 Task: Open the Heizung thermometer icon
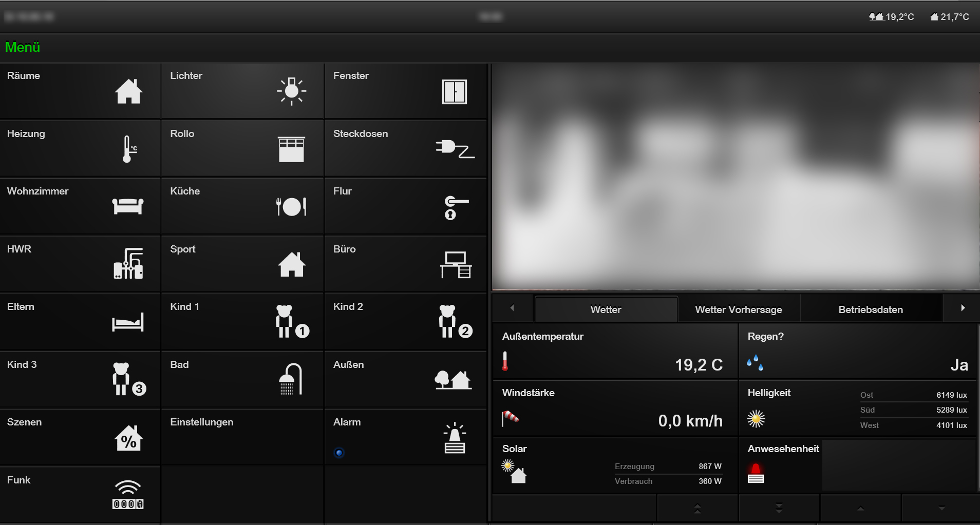click(x=129, y=149)
